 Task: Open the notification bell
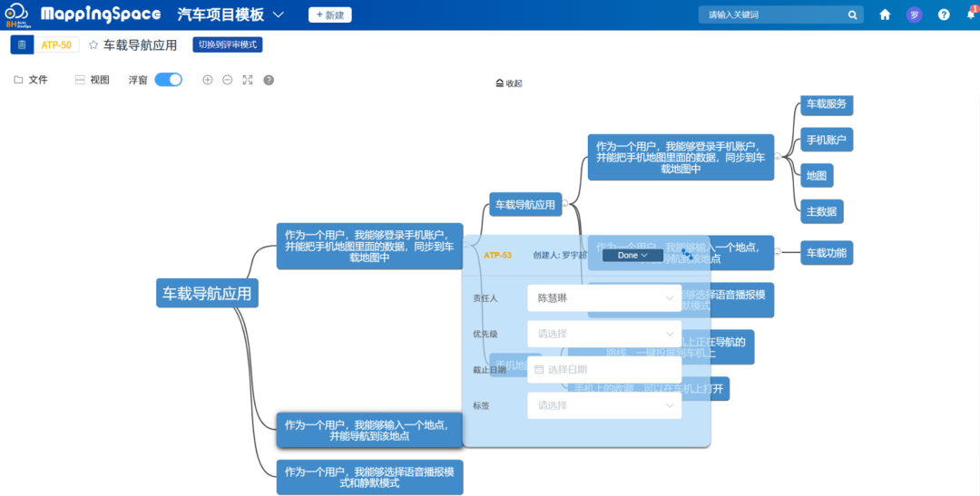tap(970, 15)
